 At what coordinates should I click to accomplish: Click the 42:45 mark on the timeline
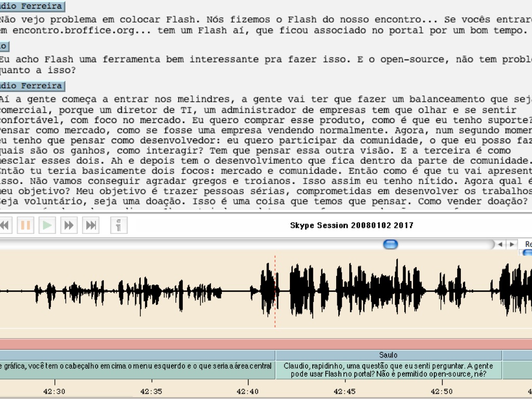344,392
